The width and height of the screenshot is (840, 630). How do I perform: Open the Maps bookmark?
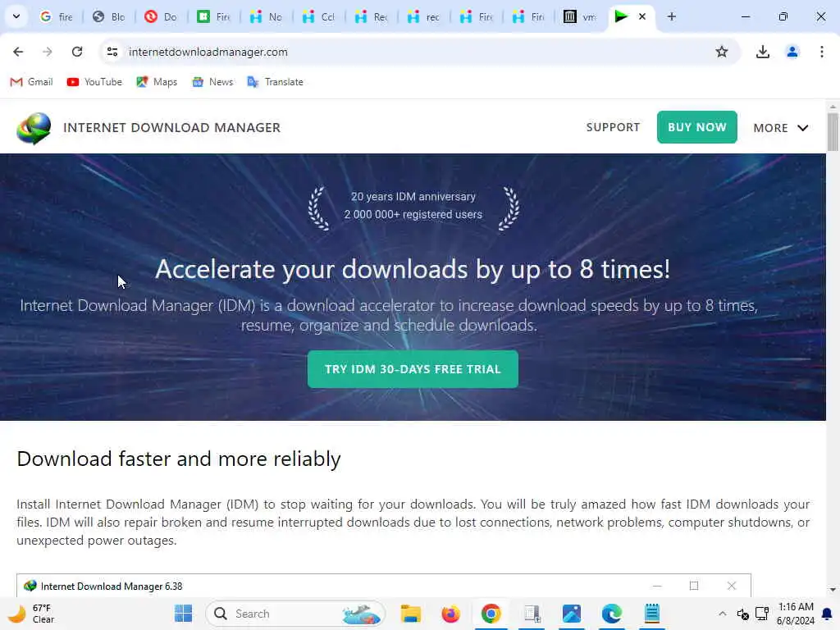point(157,82)
